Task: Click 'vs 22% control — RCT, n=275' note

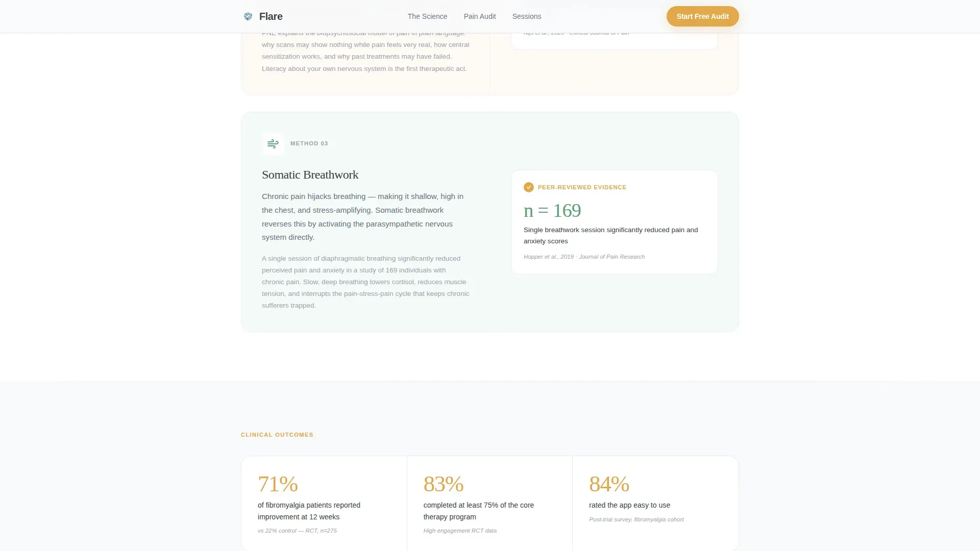Action: 297,531
